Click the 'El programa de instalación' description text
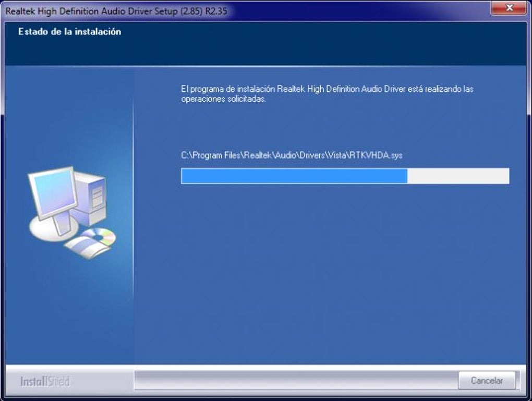The height and width of the screenshot is (401, 532). [327, 94]
